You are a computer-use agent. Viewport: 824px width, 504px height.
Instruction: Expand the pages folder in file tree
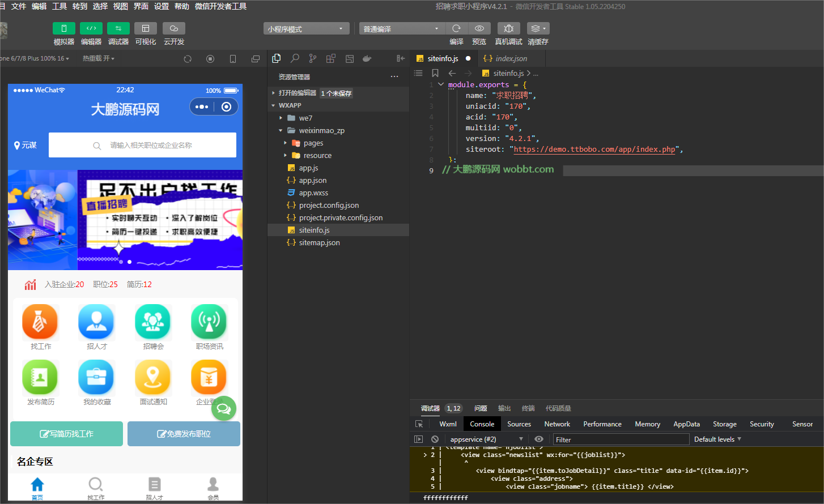(x=313, y=143)
